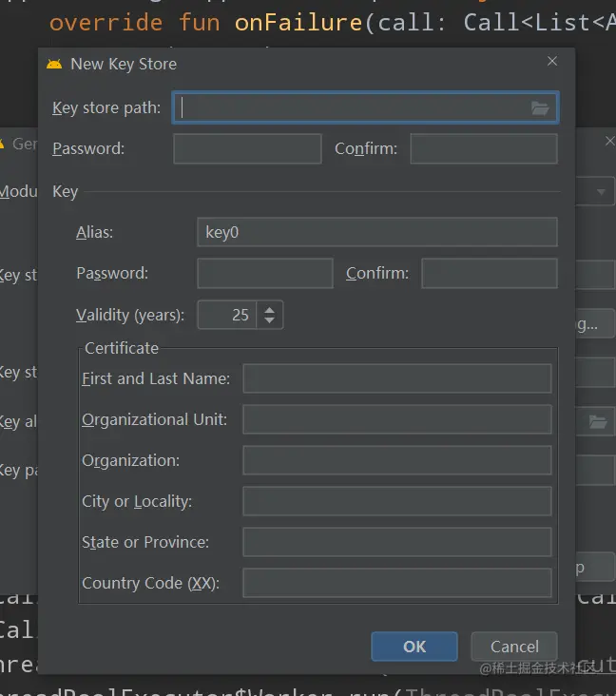Click the Validity years value 25
This screenshot has width=616, height=696.
pos(227,315)
